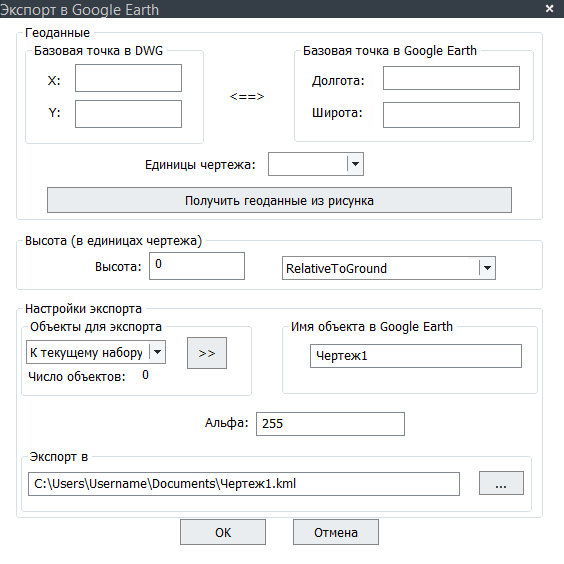Click the <==> symbol between base points
Image resolution: width=564 pixels, height=564 pixels.
[247, 96]
